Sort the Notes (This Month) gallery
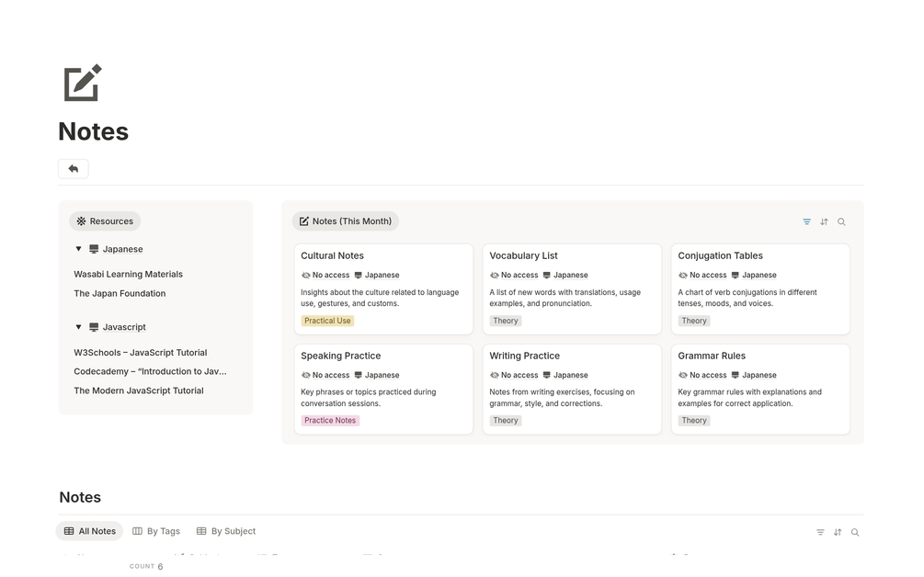Image resolution: width=924 pixels, height=577 pixels. (824, 222)
